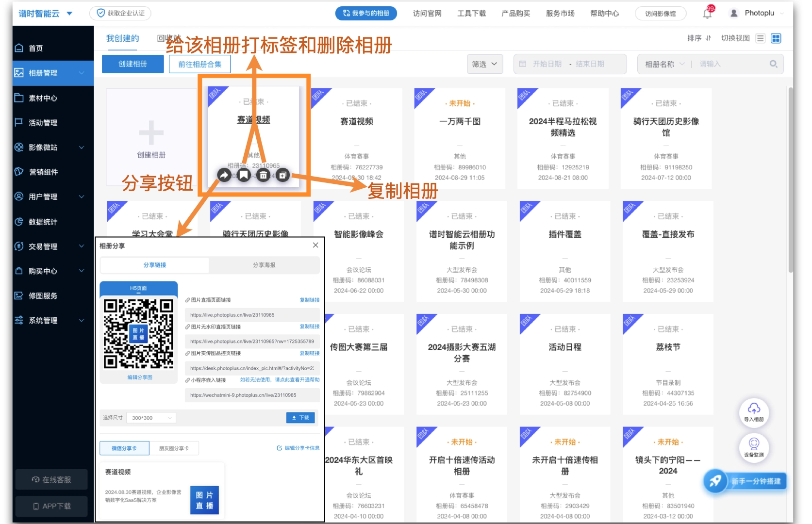This screenshot has height=524, width=812.
Task: Click the 开始日期 date field
Action: click(547, 64)
